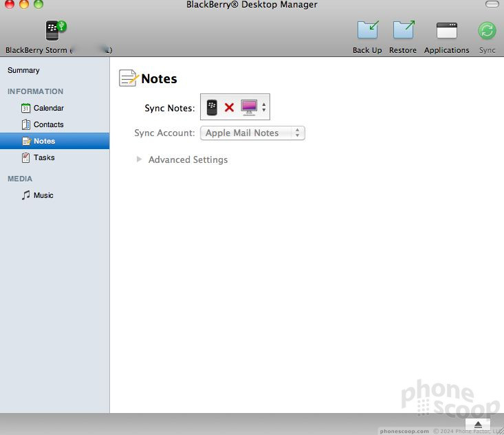The height and width of the screenshot is (435, 504).
Task: Click the toolbar toggle pill button
Action: pos(492,4)
